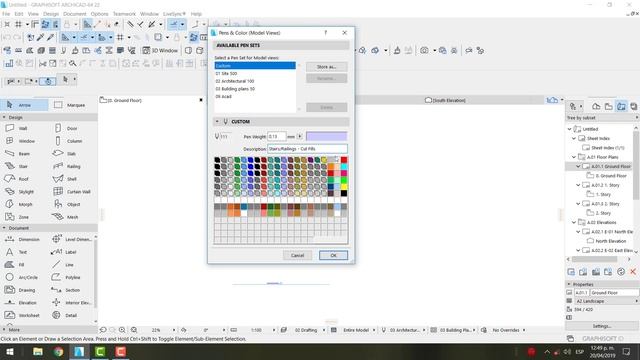Image resolution: width=640 pixels, height=360 pixels.
Task: Click Store as... in pen dialog
Action: 327,67
